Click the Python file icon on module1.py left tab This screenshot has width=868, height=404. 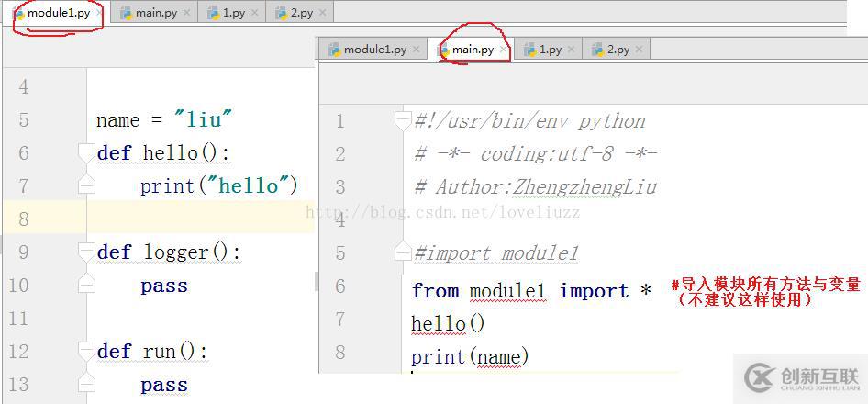tap(20, 13)
